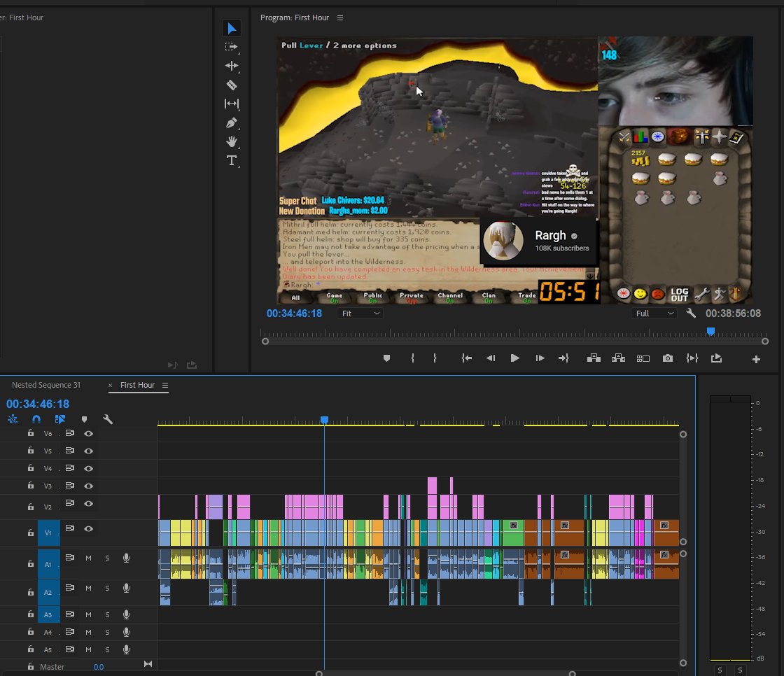Select the Slip tool
Screen dimensions: 784x676
tap(231, 104)
